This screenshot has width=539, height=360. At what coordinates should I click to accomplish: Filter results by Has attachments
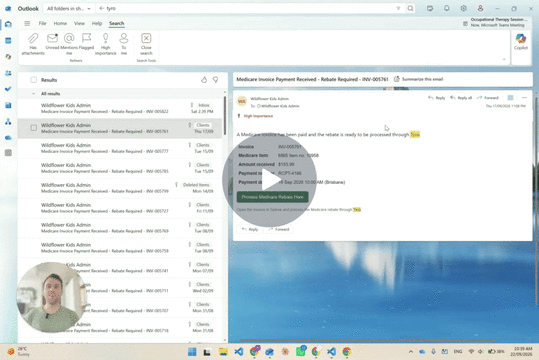click(x=33, y=44)
